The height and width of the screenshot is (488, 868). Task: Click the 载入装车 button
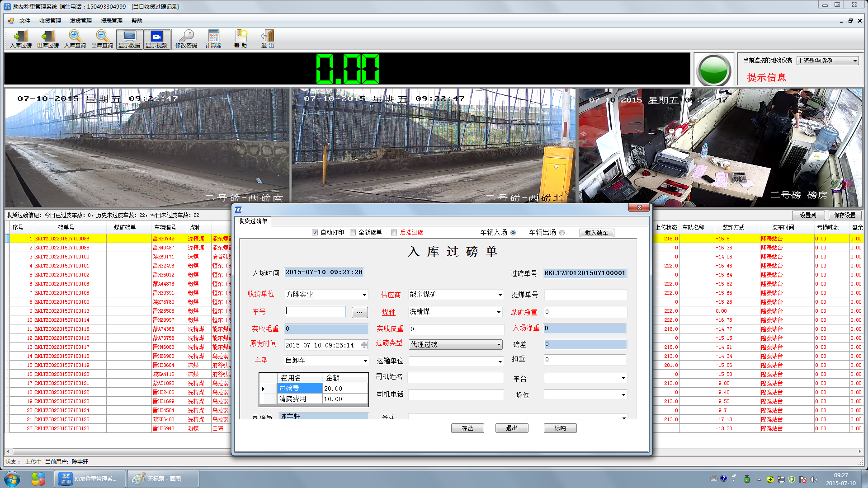(597, 233)
